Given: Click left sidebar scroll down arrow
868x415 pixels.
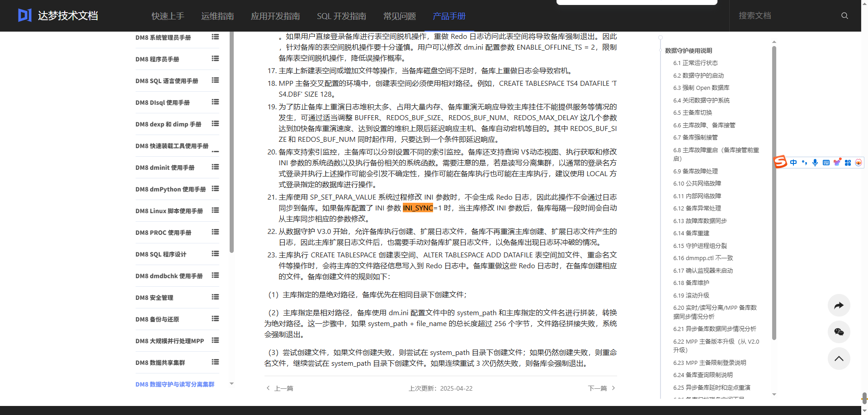Looking at the screenshot, I should point(231,384).
